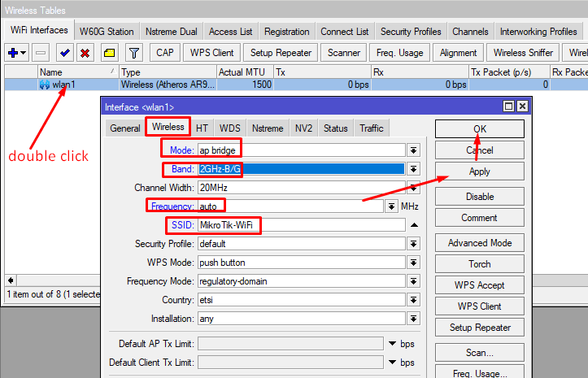Click the Advanced Mode button
The width and height of the screenshot is (588, 378).
tap(480, 243)
